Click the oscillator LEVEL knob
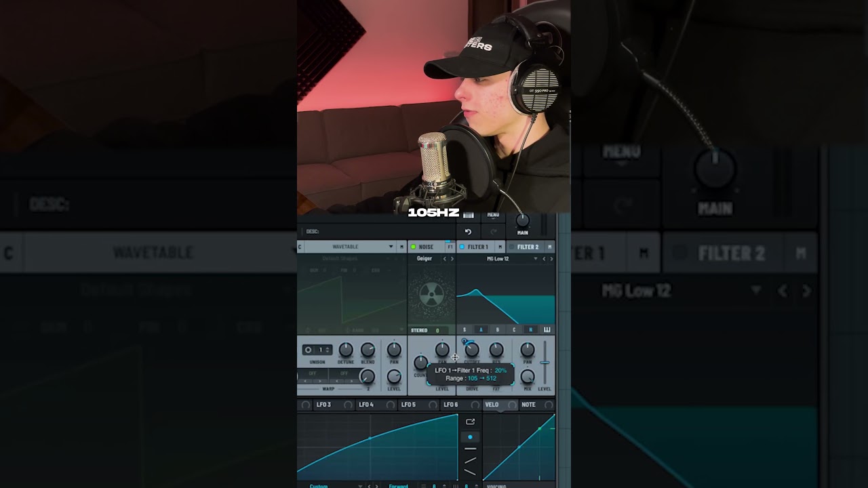868x488 pixels. click(394, 376)
